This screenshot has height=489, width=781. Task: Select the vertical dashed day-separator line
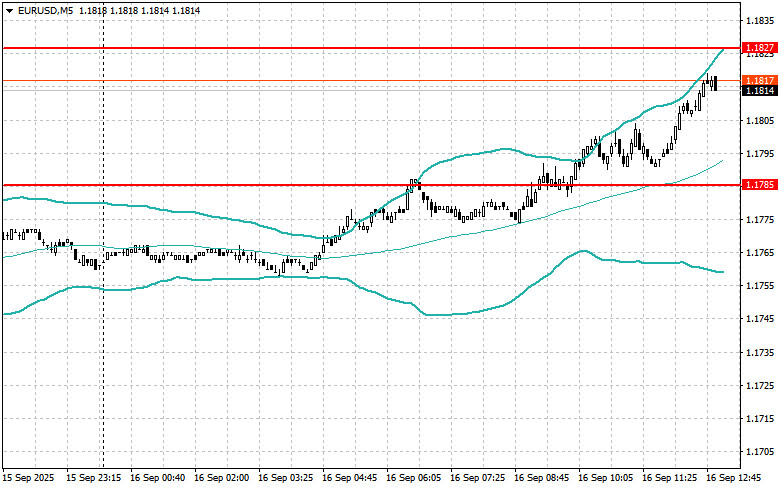pos(103,234)
